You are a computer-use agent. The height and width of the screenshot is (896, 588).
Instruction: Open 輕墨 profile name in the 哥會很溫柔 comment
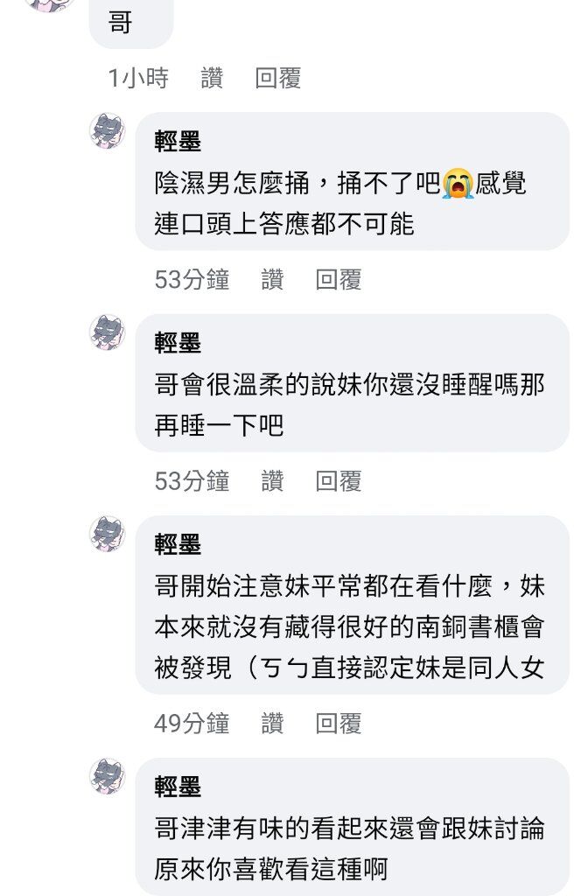[x=178, y=343]
